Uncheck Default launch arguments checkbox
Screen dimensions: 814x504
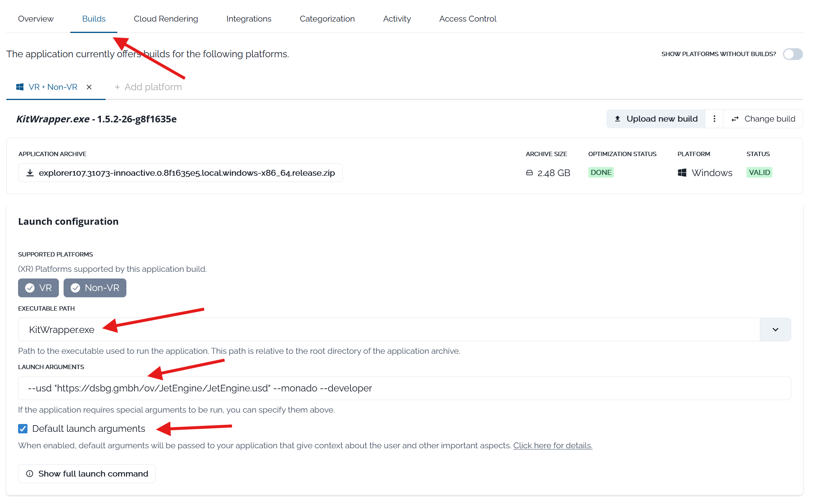click(x=23, y=429)
